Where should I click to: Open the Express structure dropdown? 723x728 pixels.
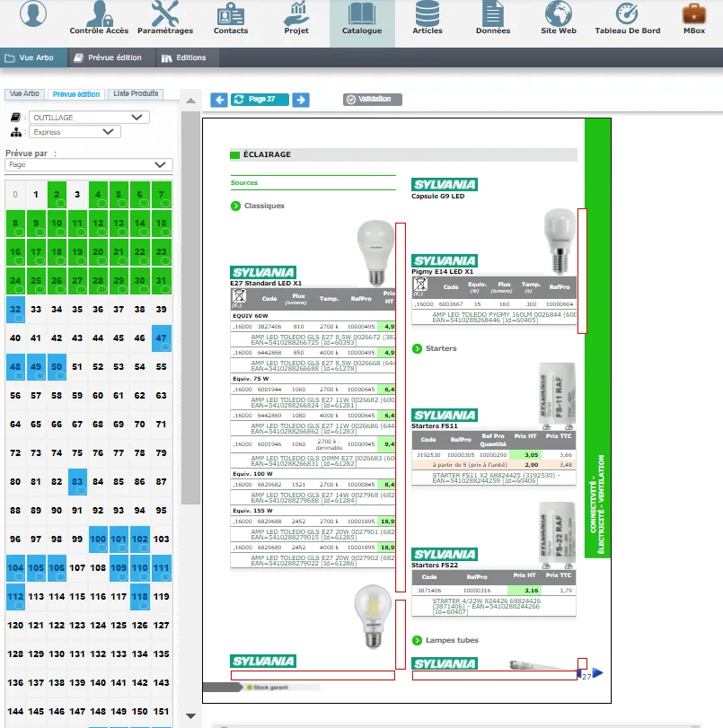pyautogui.click(x=75, y=132)
